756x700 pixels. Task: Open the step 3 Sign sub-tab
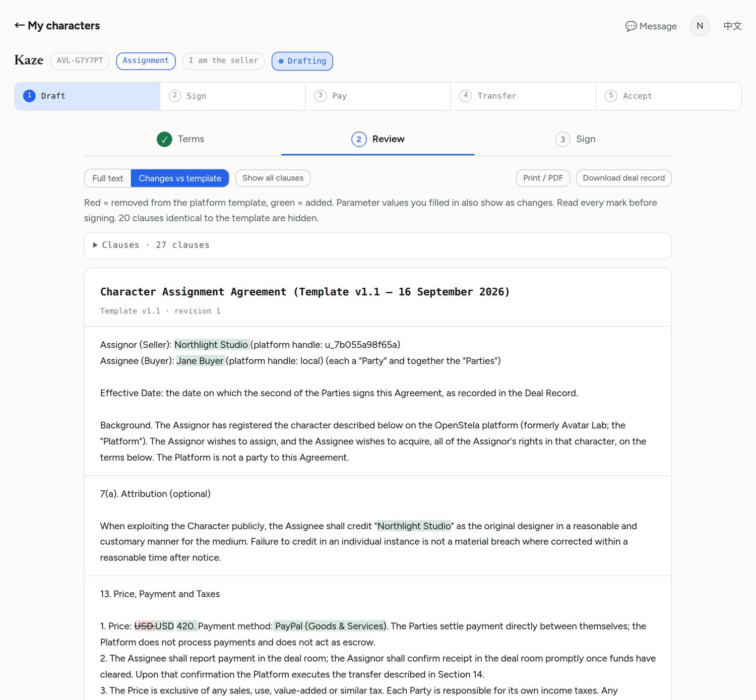coord(575,139)
